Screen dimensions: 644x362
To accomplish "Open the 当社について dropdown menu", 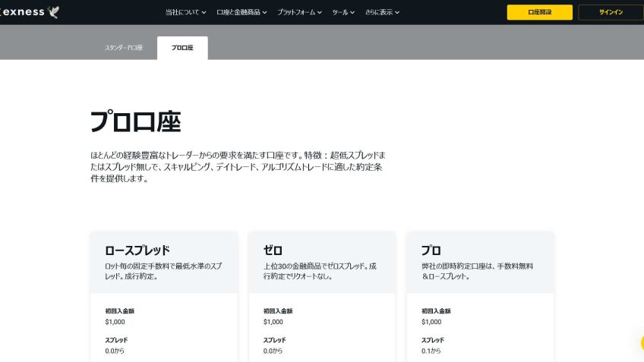I will [186, 12].
